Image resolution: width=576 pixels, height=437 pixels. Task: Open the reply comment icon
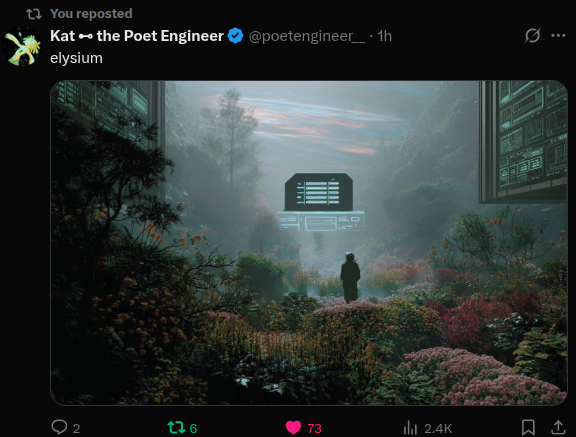click(x=59, y=427)
